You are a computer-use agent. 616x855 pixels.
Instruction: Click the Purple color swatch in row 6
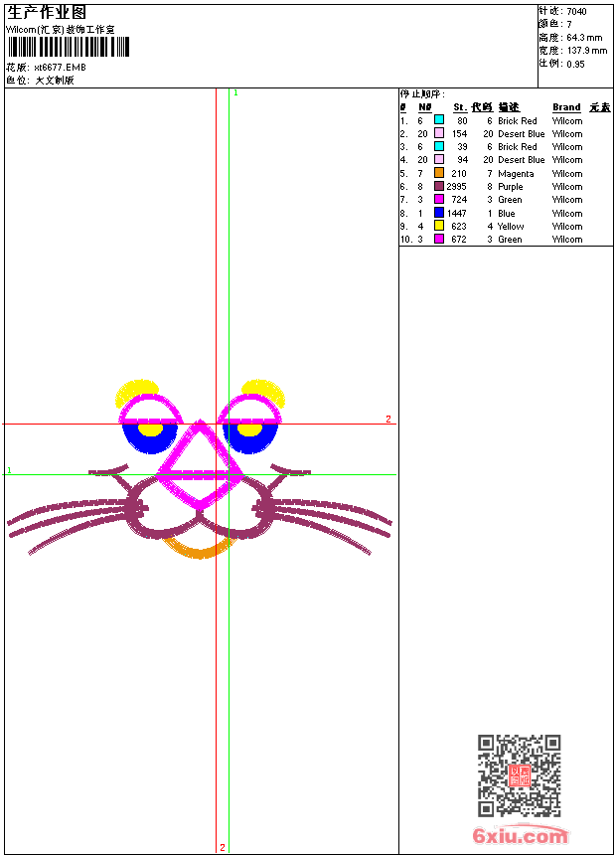(439, 186)
